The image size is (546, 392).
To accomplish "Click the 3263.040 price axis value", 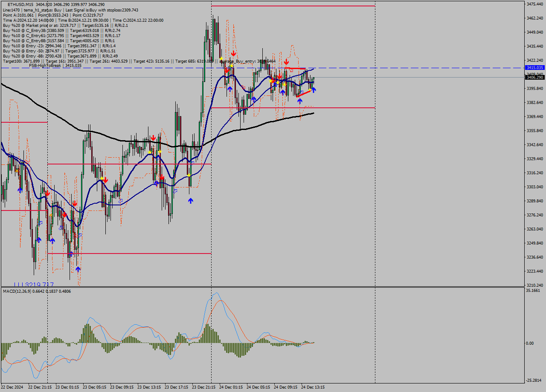I will pyautogui.click(x=534, y=229).
